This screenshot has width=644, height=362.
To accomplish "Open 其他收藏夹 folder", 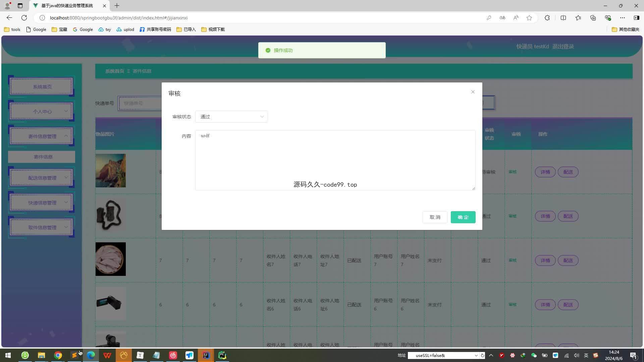I will pos(626,29).
